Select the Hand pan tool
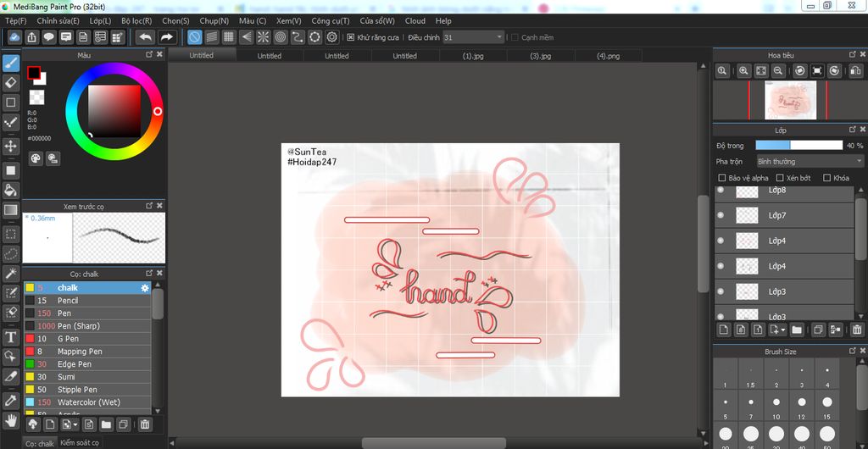The height and width of the screenshot is (449, 868). click(x=10, y=420)
